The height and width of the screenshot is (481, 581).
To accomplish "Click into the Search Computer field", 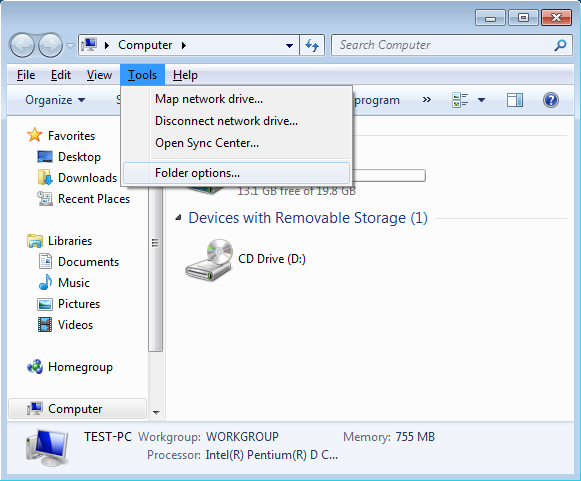I will pyautogui.click(x=445, y=45).
